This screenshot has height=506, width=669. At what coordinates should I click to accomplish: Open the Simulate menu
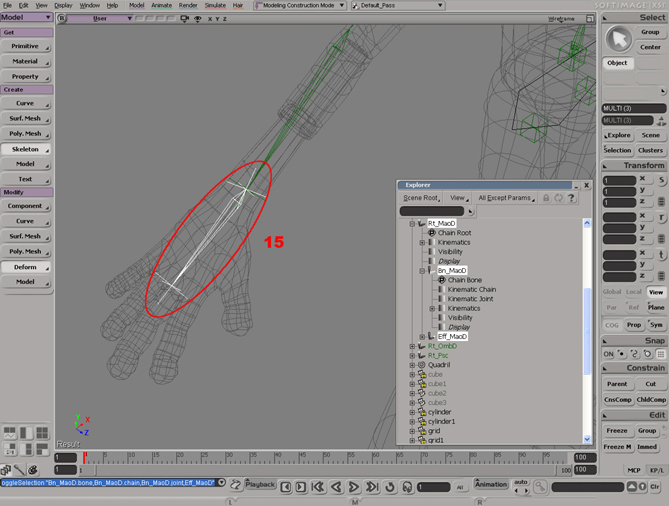pos(214,5)
